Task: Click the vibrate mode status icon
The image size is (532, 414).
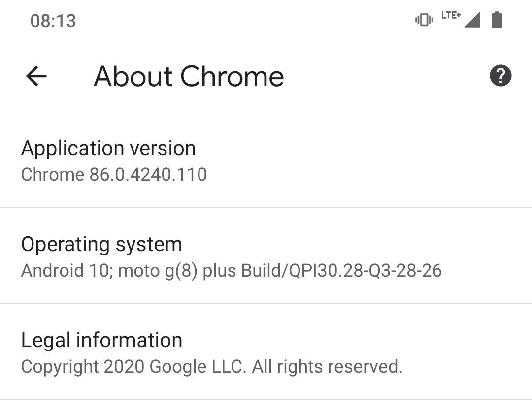Action: click(424, 20)
